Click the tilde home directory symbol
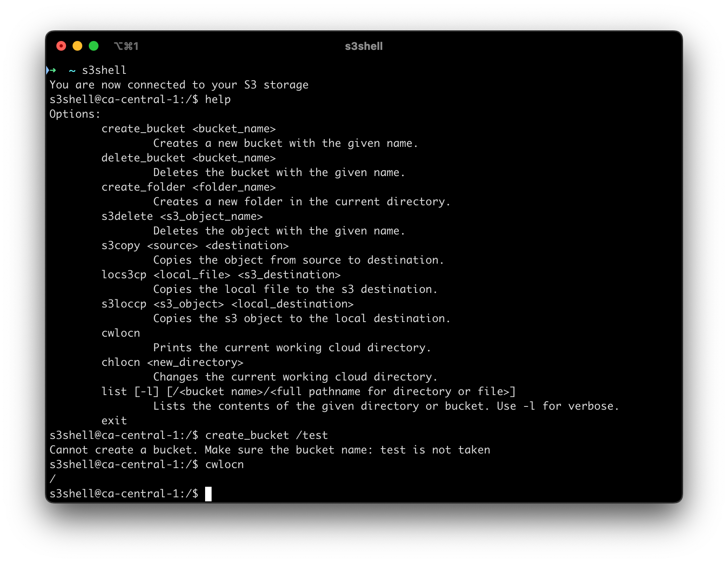Viewport: 728px width, 563px height. (72, 71)
